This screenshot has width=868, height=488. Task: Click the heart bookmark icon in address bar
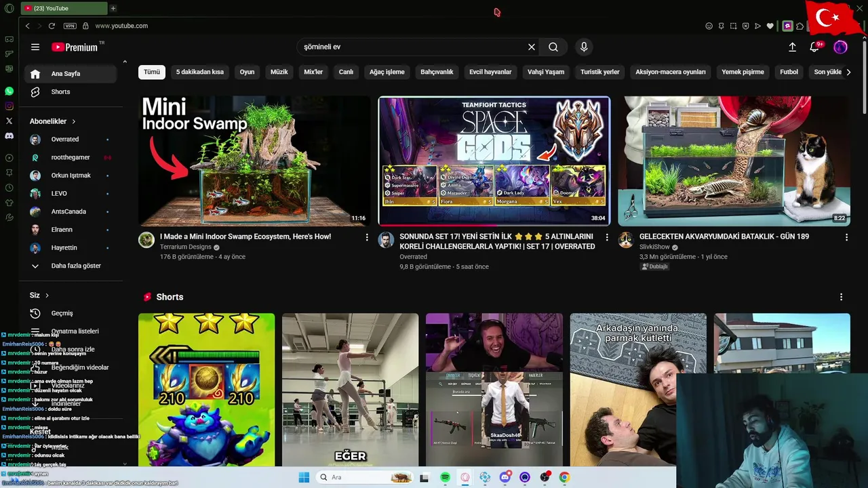770,26
